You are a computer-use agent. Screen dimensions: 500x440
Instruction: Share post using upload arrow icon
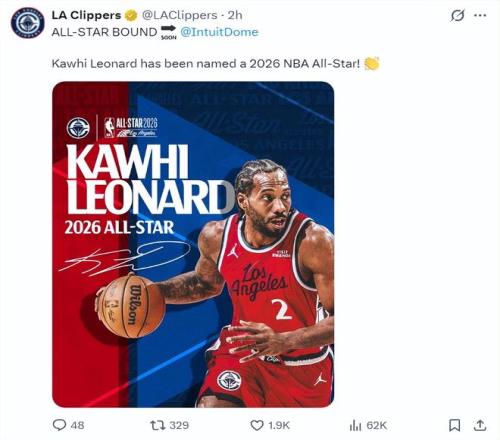480,425
